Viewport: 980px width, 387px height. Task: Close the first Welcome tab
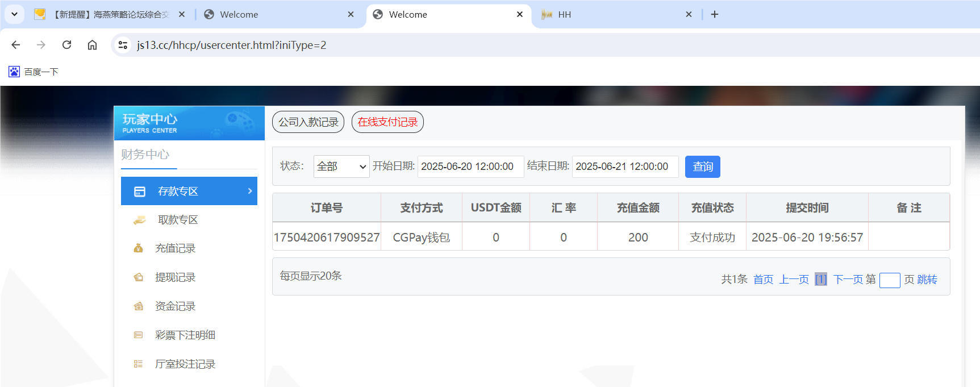351,14
